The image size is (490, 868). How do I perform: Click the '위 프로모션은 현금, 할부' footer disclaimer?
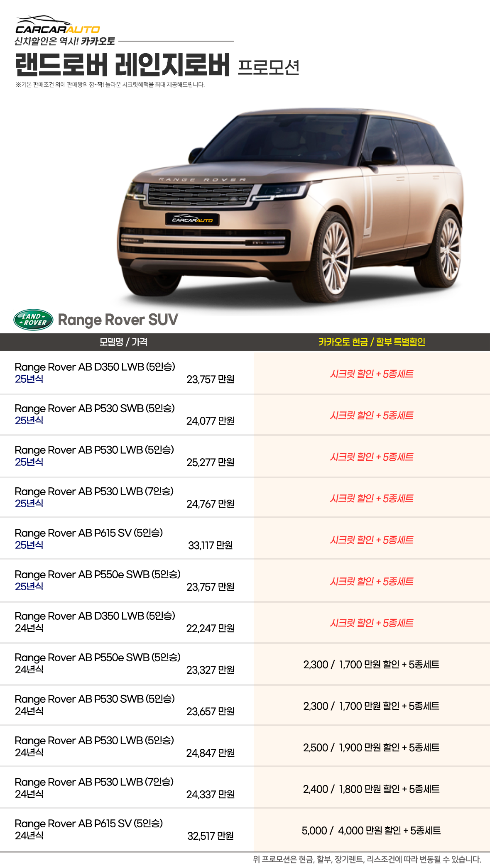367,859
